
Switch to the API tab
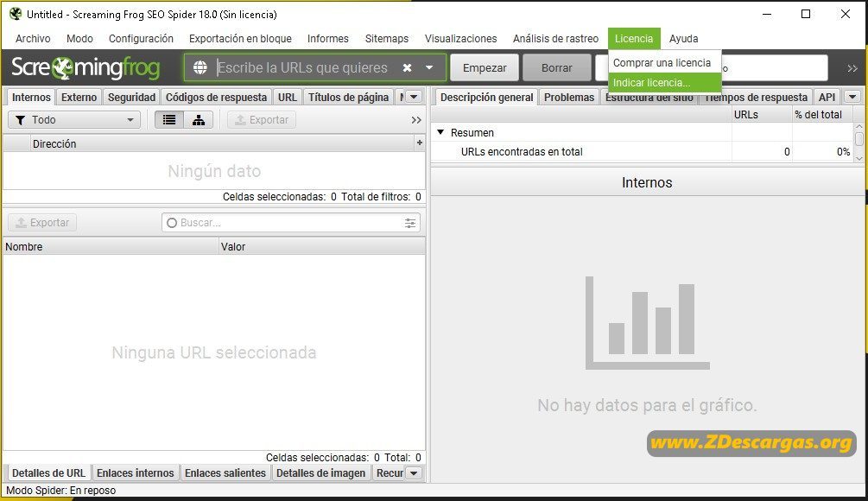click(827, 97)
